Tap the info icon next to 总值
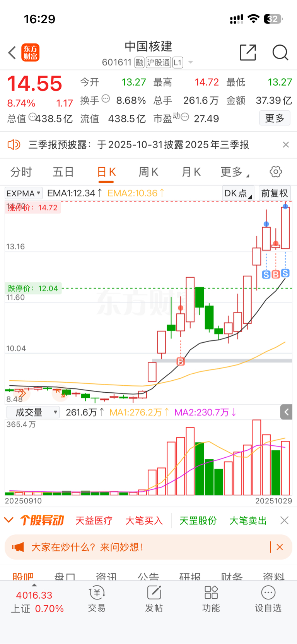This screenshot has height=644, width=297. pos(32,117)
